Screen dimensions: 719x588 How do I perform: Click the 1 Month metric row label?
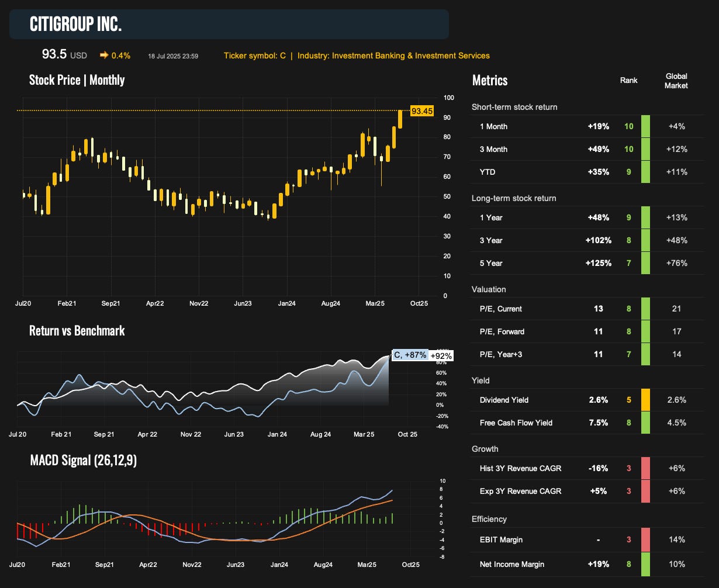coord(493,126)
